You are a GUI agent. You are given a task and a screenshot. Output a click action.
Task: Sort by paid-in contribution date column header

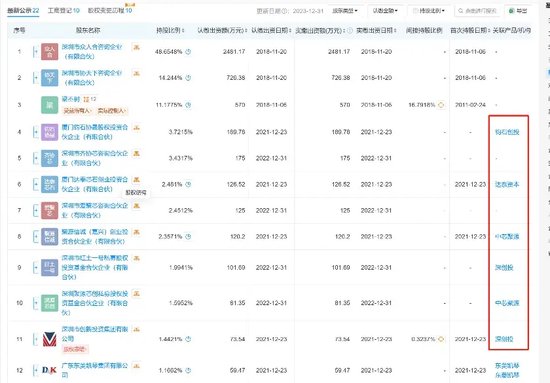pos(376,31)
